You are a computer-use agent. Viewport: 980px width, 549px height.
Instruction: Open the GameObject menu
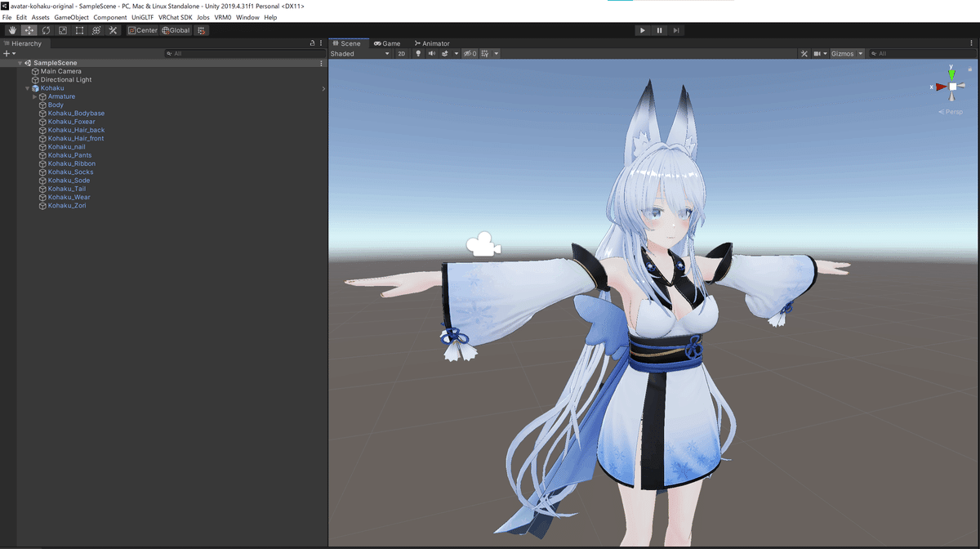click(x=71, y=17)
